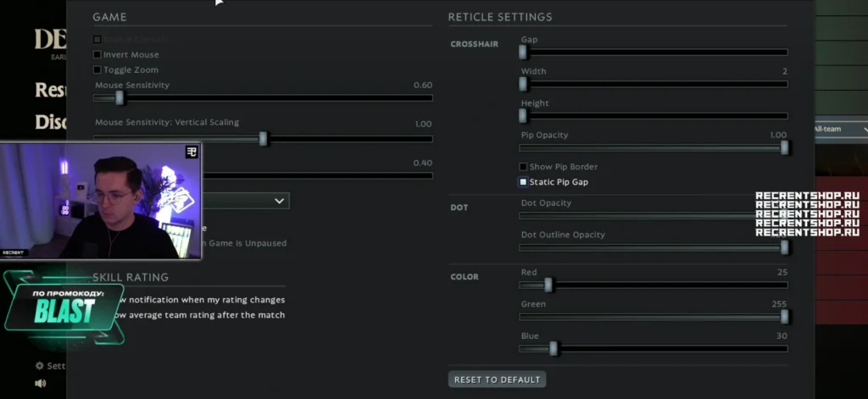
Task: Click the Pip Opacity slider handle
Action: [x=785, y=147]
